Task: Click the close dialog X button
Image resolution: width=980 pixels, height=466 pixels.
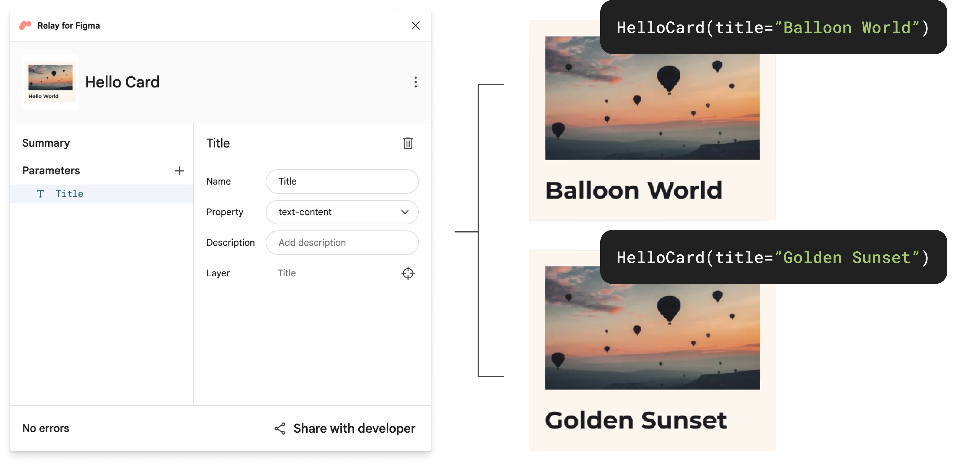Action: (415, 25)
